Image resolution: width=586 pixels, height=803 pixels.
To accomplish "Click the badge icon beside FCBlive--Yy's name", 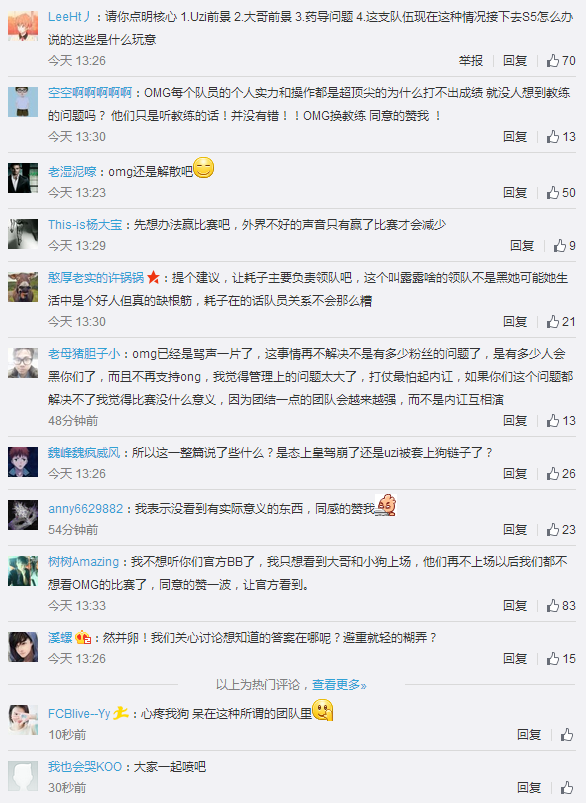I will point(120,716).
